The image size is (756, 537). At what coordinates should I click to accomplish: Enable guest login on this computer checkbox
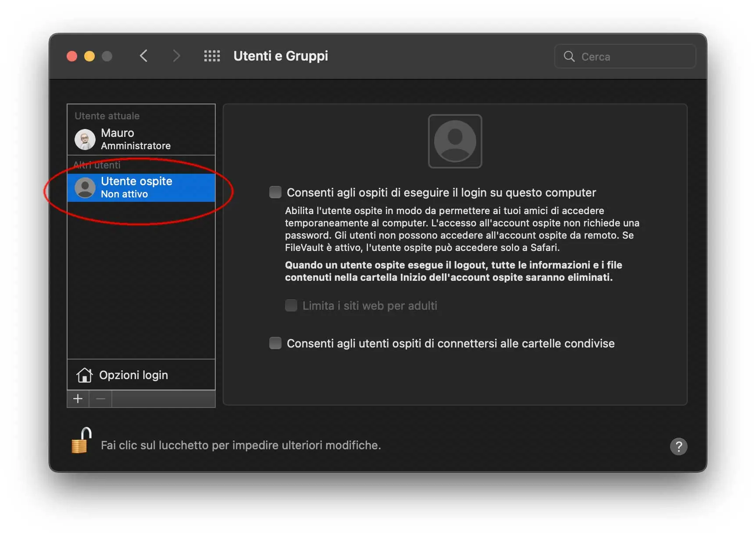(x=275, y=192)
